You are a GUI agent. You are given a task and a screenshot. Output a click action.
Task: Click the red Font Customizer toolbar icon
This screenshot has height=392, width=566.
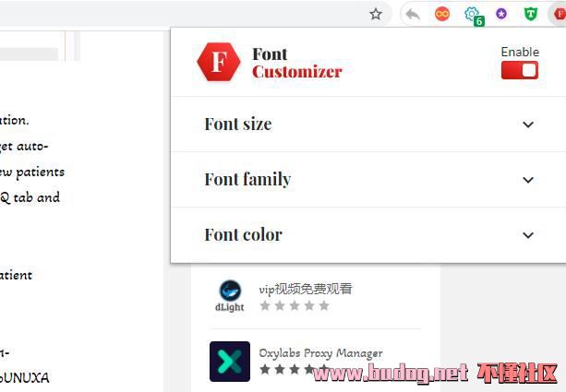tap(560, 14)
